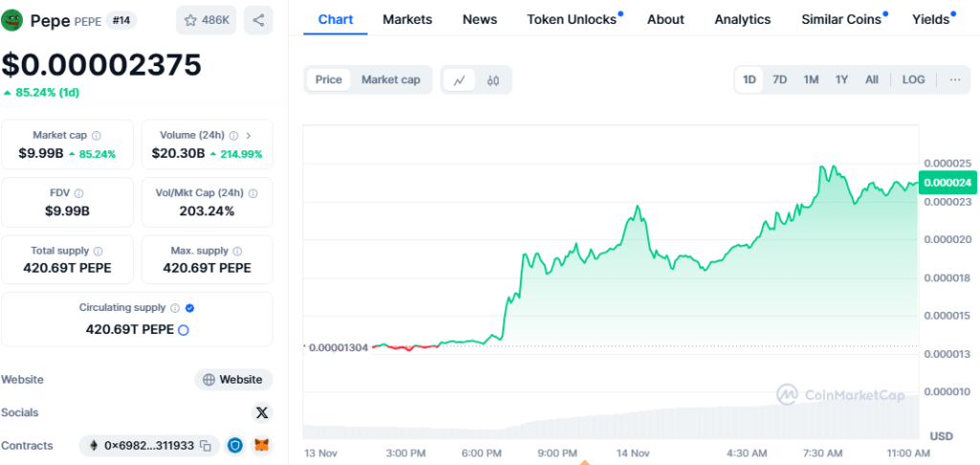Open Market cap info tooltip icon
The width and height of the screenshot is (980, 465).
(97, 135)
